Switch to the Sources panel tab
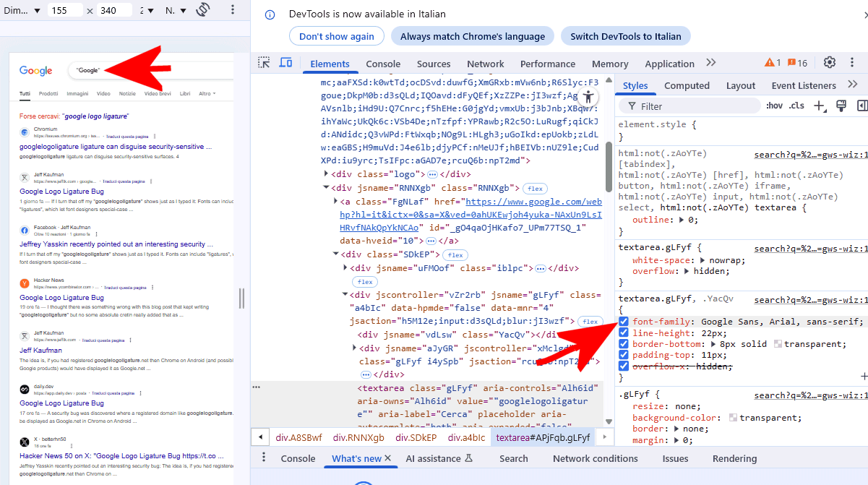This screenshot has width=868, height=485. [x=434, y=64]
